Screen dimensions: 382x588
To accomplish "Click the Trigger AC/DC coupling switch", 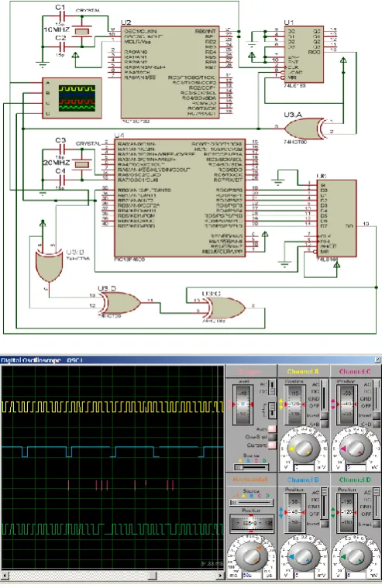I will (273, 388).
